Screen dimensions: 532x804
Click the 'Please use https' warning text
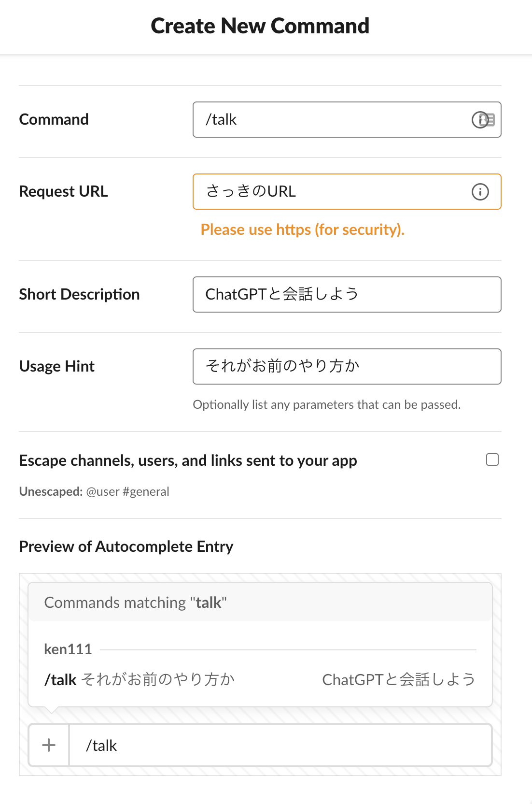point(303,230)
